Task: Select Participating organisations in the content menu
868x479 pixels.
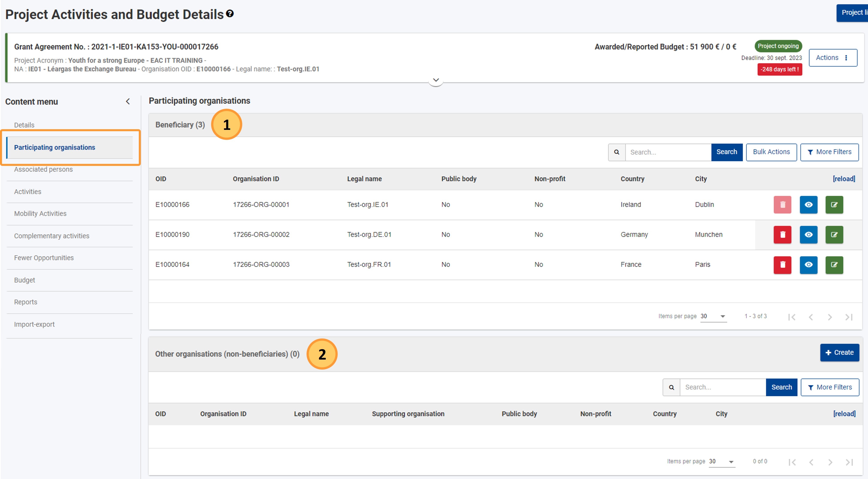Action: [x=69, y=147]
